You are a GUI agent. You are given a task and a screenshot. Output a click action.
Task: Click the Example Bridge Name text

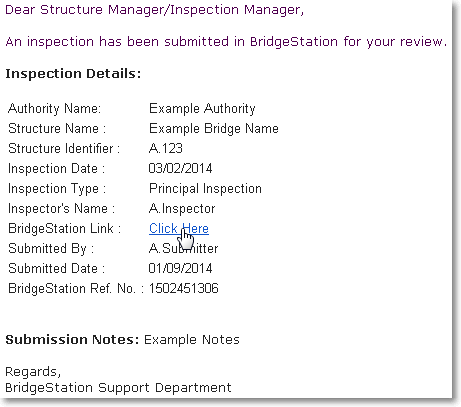click(214, 129)
